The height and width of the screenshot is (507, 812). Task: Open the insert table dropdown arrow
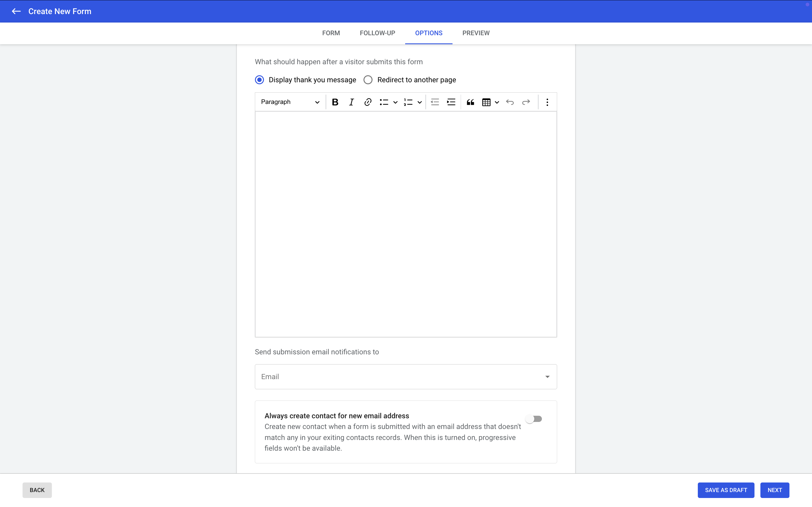click(497, 102)
